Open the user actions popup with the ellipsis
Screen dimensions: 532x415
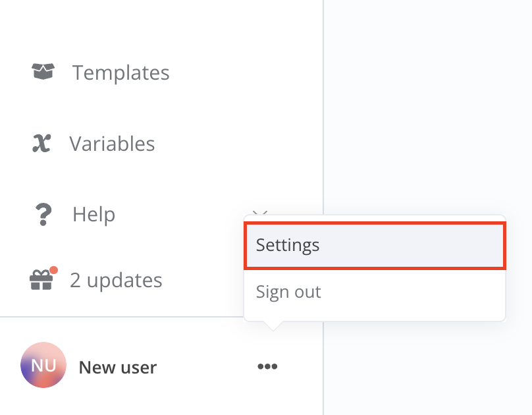tap(267, 367)
